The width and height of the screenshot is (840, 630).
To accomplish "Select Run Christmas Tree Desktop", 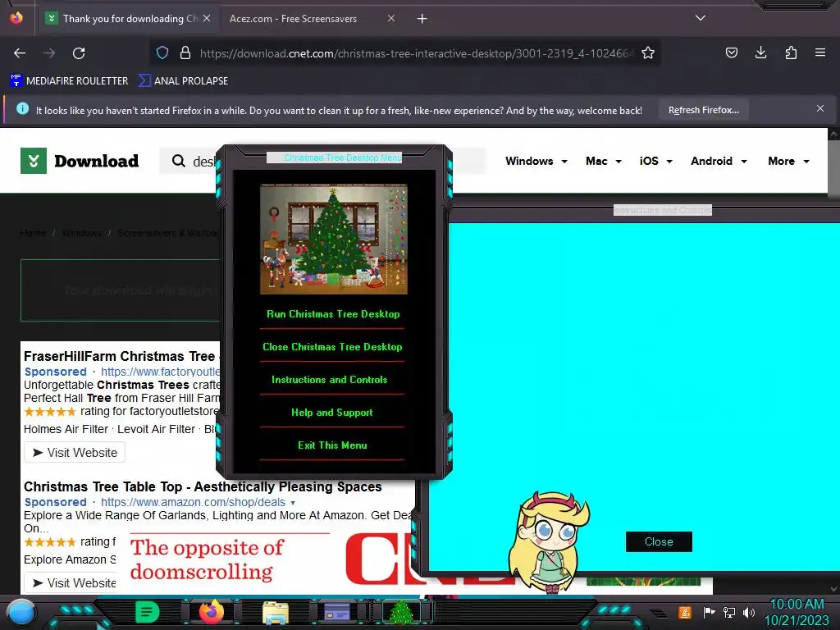I will pyautogui.click(x=333, y=314).
